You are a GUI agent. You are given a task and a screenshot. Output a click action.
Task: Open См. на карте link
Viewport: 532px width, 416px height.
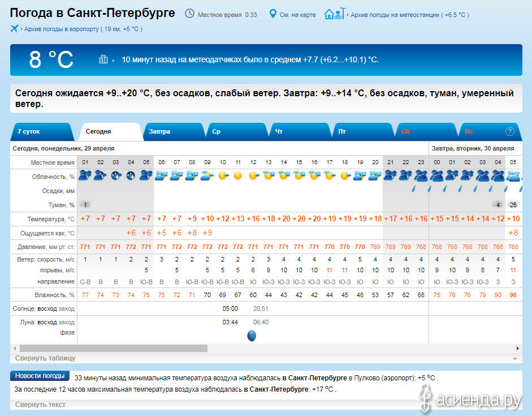297,15
